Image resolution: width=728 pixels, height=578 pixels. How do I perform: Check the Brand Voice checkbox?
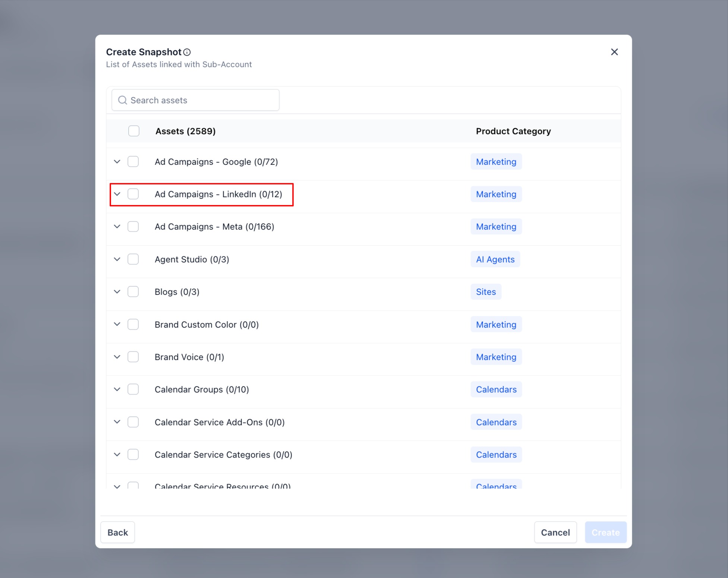(133, 357)
